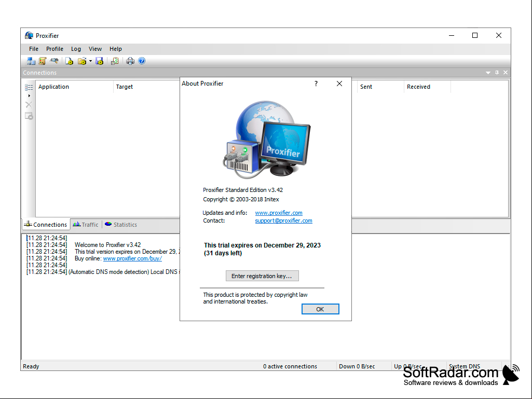The image size is (532, 399).
Task: Click the 'Welcome to Proxifier v3.42' log line
Action: point(107,245)
